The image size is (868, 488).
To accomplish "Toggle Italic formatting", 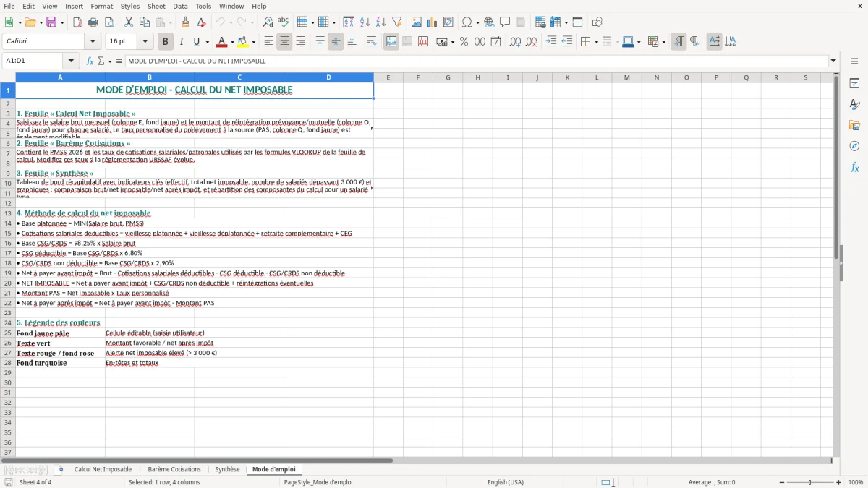I will pyautogui.click(x=181, y=42).
